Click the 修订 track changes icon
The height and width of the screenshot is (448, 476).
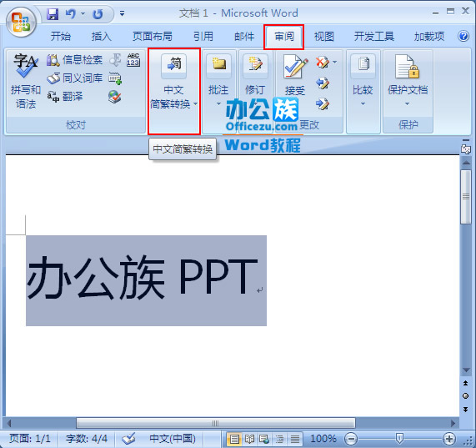[x=255, y=65]
